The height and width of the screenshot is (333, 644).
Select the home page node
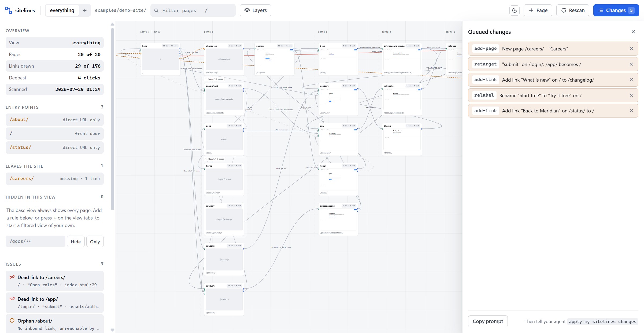pyautogui.click(x=160, y=59)
